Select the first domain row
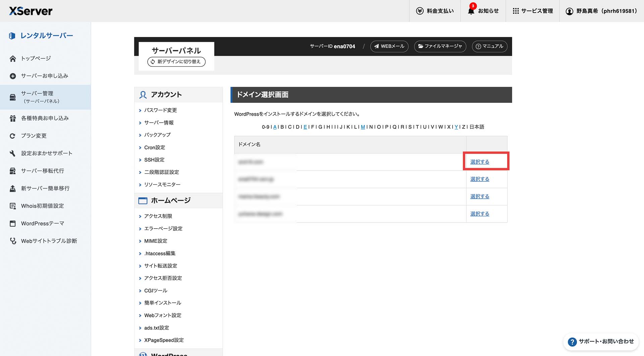The height and width of the screenshot is (356, 644). tap(480, 162)
